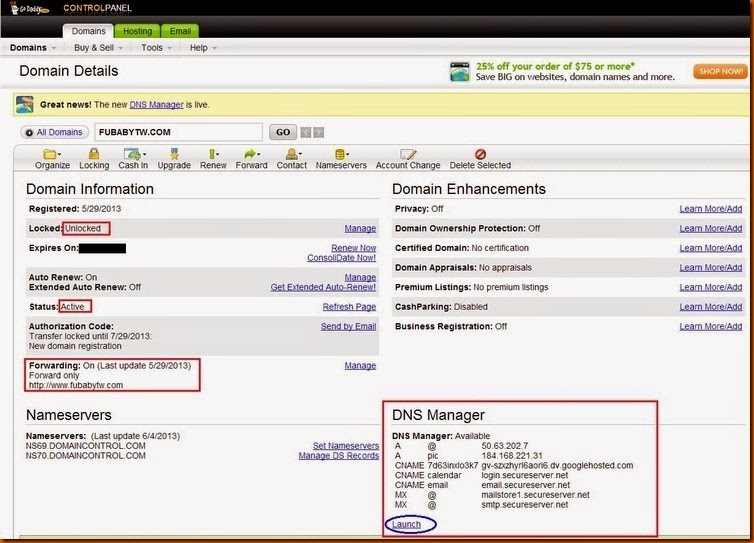Click the Set Nameservers link
This screenshot has width=754, height=543.
[x=346, y=446]
